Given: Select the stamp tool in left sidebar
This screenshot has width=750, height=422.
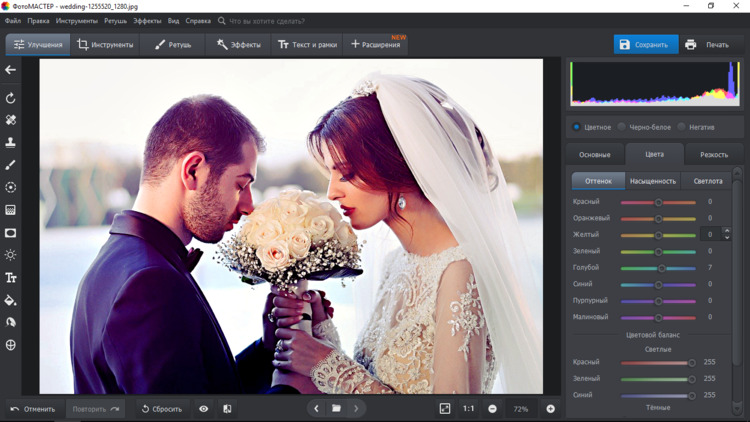Looking at the screenshot, I should [11, 142].
